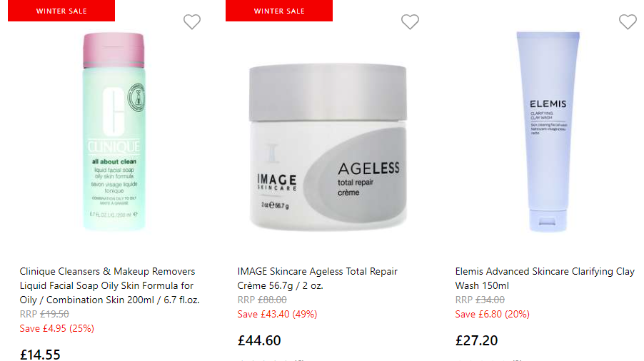Image resolution: width=644 pixels, height=361 pixels.
Task: Click the Save £4.95 (25%) text
Action: [56, 328]
